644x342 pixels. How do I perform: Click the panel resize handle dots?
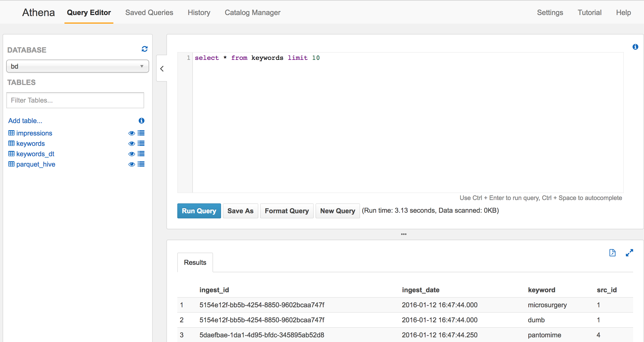[x=404, y=234]
